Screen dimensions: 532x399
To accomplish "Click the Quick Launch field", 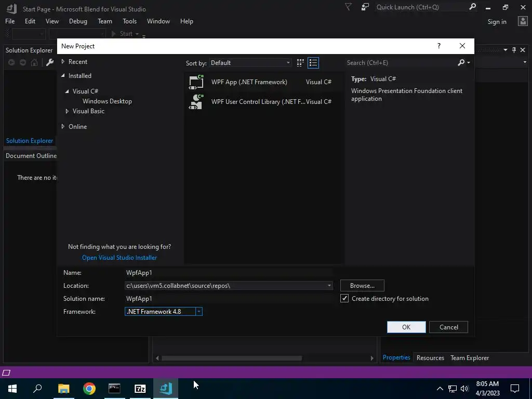I will (421, 7).
